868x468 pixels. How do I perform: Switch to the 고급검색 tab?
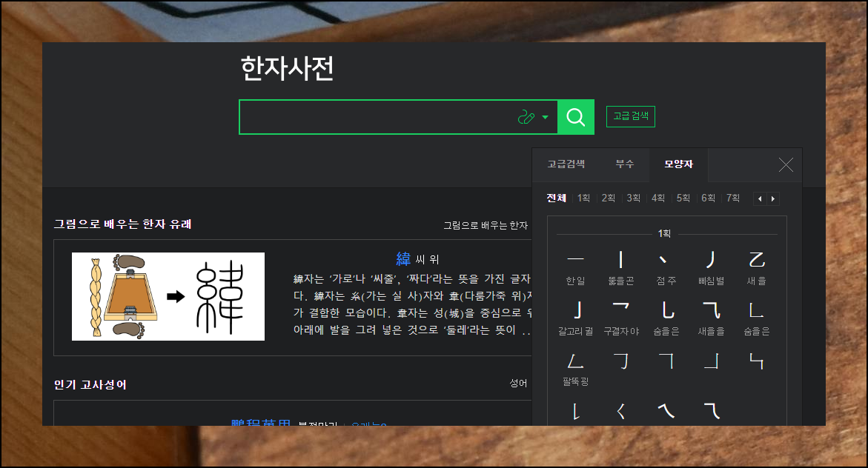(566, 164)
